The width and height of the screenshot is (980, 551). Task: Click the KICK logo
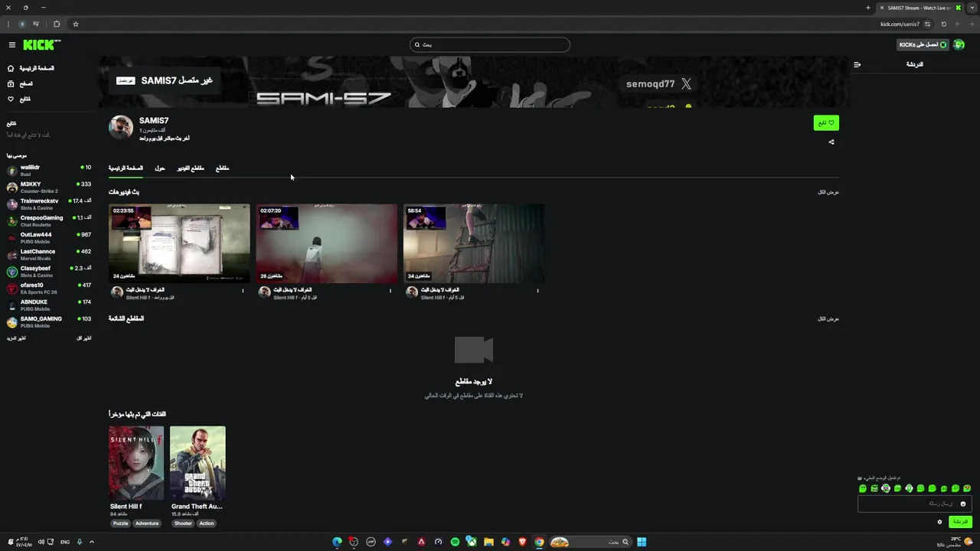[x=41, y=45]
